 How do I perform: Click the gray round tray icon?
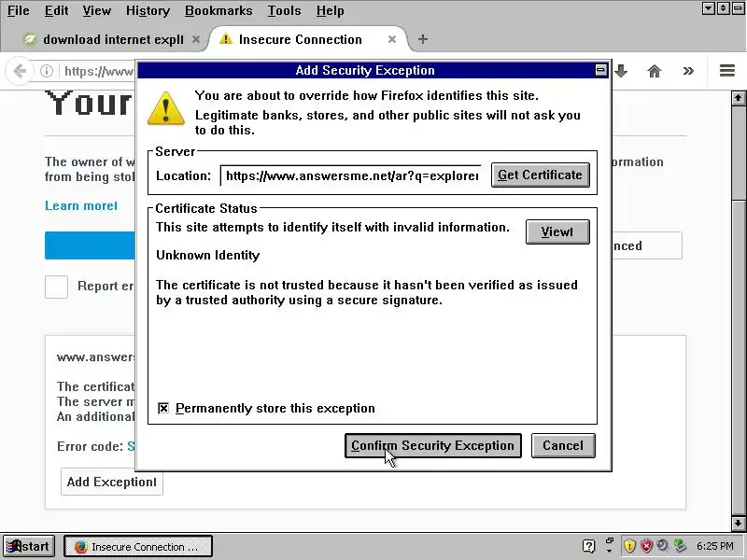point(662,545)
